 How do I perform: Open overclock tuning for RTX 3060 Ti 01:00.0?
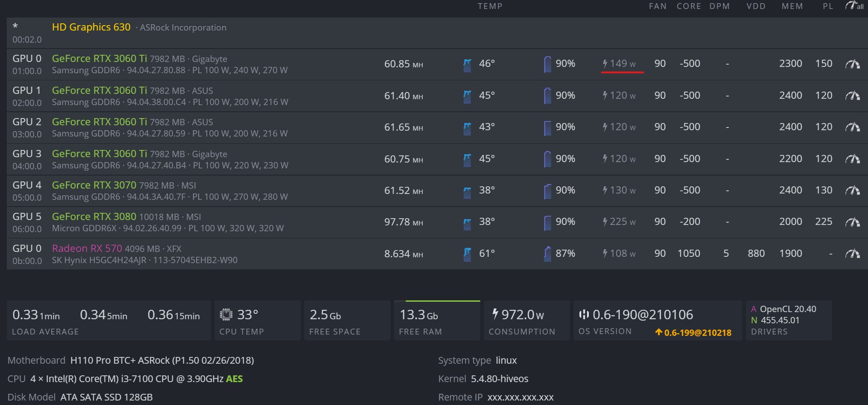pyautogui.click(x=852, y=64)
